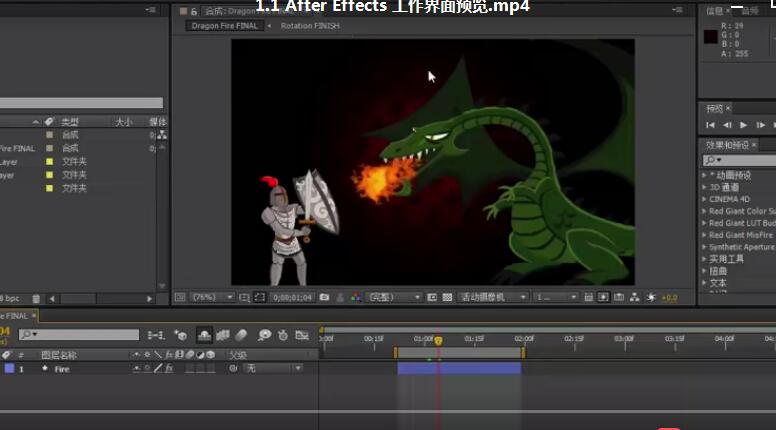776x430 pixels.
Task: Click the first frame button in preview panel
Action: (710, 125)
